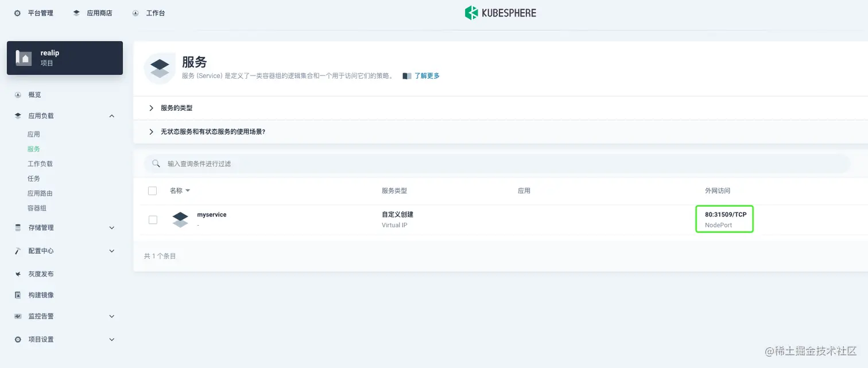Click the Workbench (工作台) icon
868x368 pixels.
coord(135,13)
